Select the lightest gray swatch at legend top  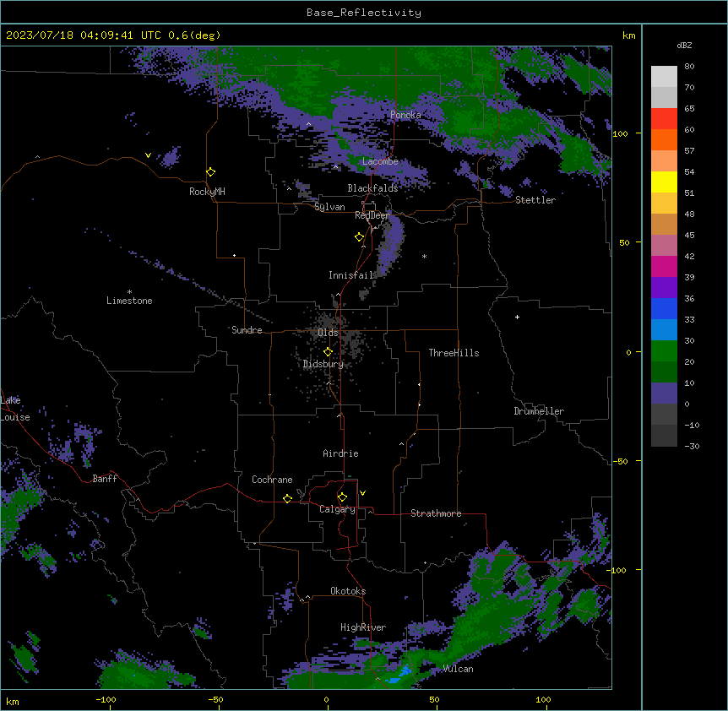tap(664, 77)
